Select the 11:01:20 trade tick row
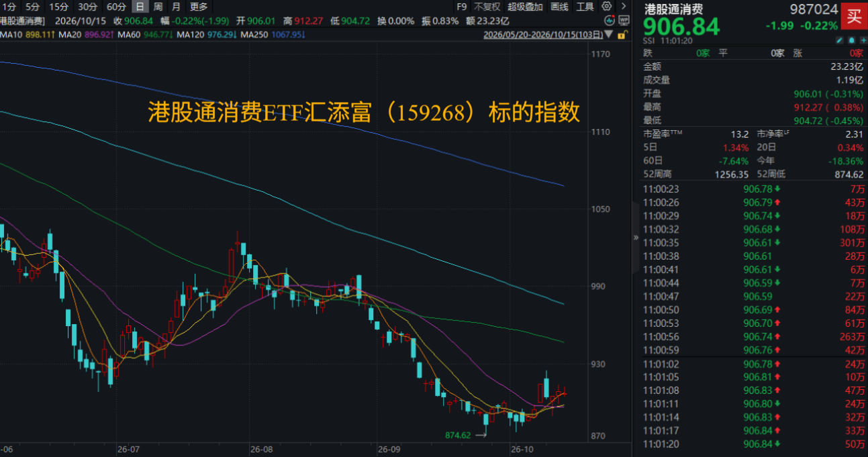868x457 pixels. tap(753, 444)
